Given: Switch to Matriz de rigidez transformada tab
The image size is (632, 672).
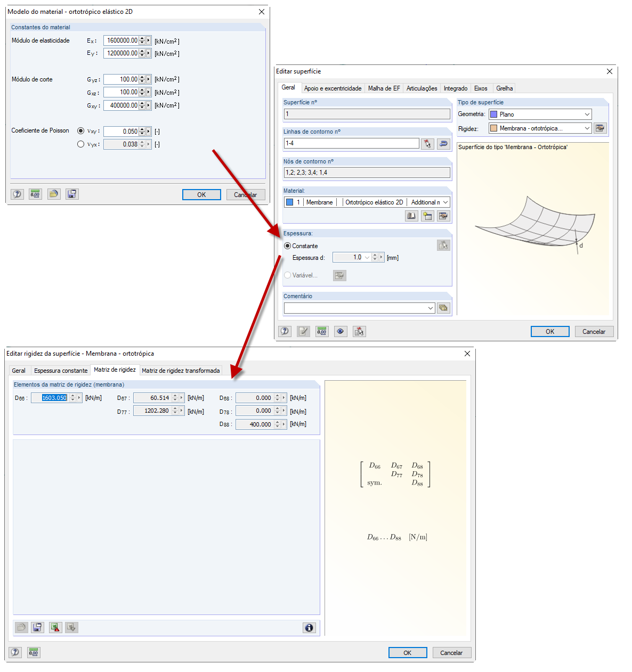Looking at the screenshot, I should pyautogui.click(x=181, y=371).
